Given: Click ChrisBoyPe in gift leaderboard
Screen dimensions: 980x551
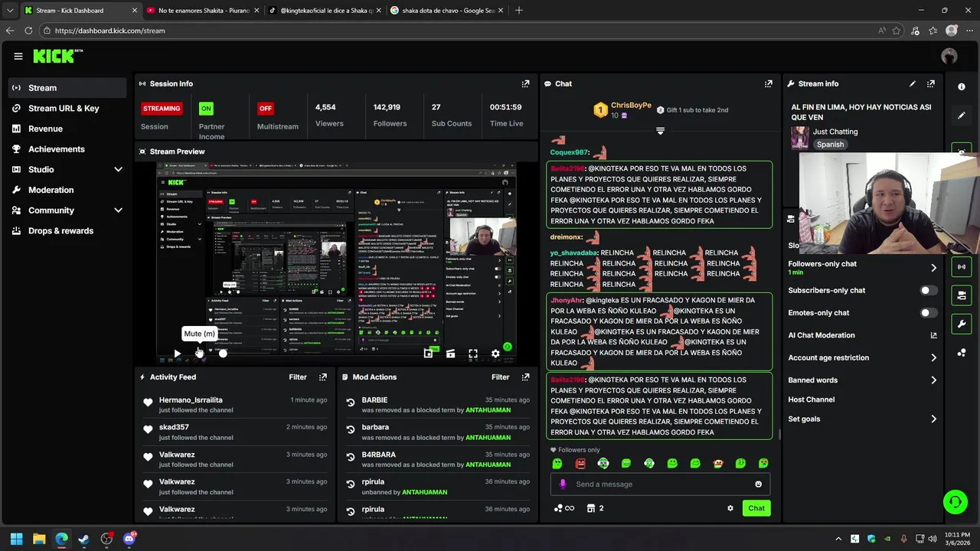Looking at the screenshot, I should coord(631,105).
